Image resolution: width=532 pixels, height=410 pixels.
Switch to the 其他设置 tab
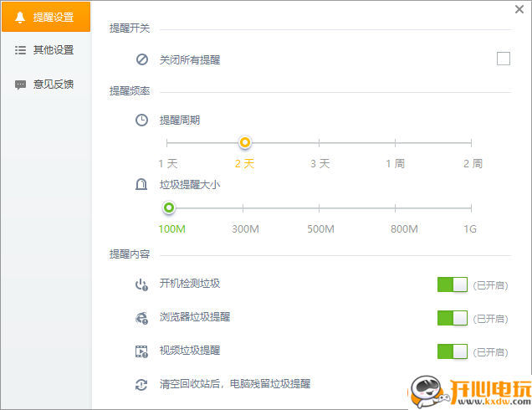pyautogui.click(x=46, y=50)
